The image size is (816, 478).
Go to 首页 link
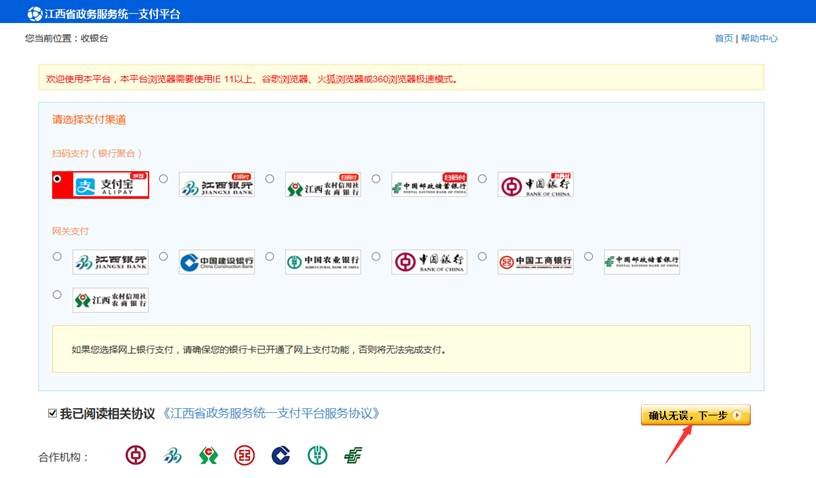coord(723,38)
